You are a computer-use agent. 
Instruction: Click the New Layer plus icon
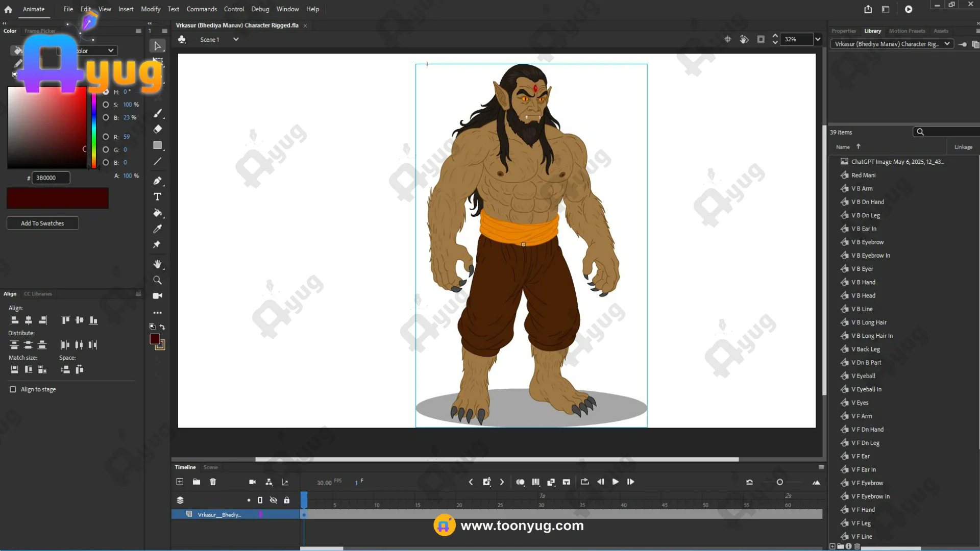(x=180, y=482)
